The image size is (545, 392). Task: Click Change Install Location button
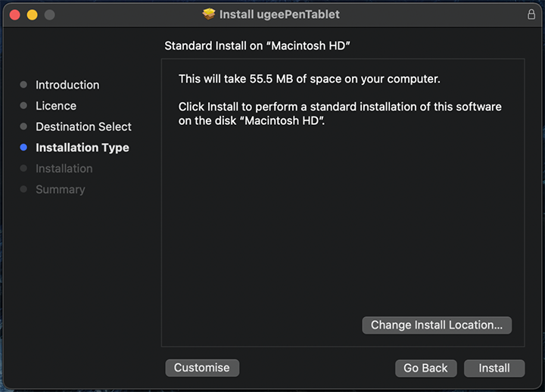click(x=437, y=325)
